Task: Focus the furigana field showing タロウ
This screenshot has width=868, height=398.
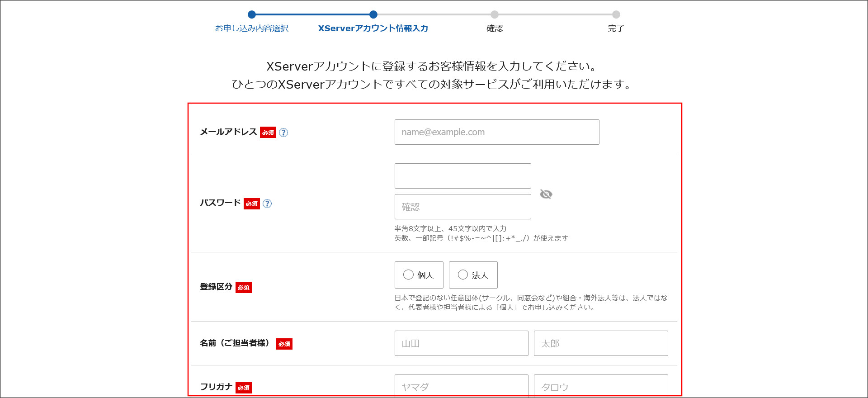Action: [601, 386]
